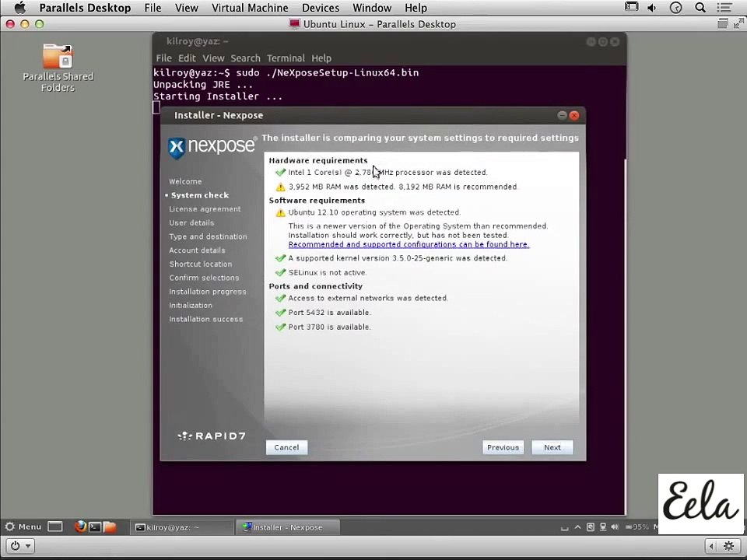The width and height of the screenshot is (747, 560).
Task: Click checkmark beside SELinux is not active
Action: tap(280, 272)
